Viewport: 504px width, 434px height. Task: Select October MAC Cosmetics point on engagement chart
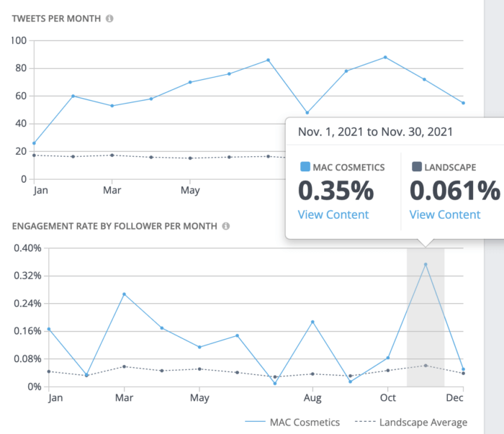tap(388, 358)
